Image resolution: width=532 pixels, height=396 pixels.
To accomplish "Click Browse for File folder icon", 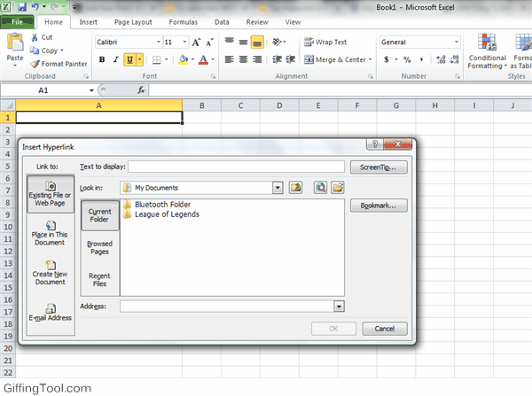I will [x=338, y=188].
